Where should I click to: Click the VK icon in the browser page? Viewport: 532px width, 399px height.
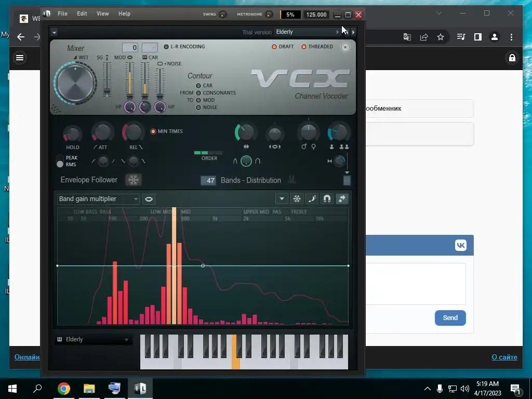click(x=460, y=245)
